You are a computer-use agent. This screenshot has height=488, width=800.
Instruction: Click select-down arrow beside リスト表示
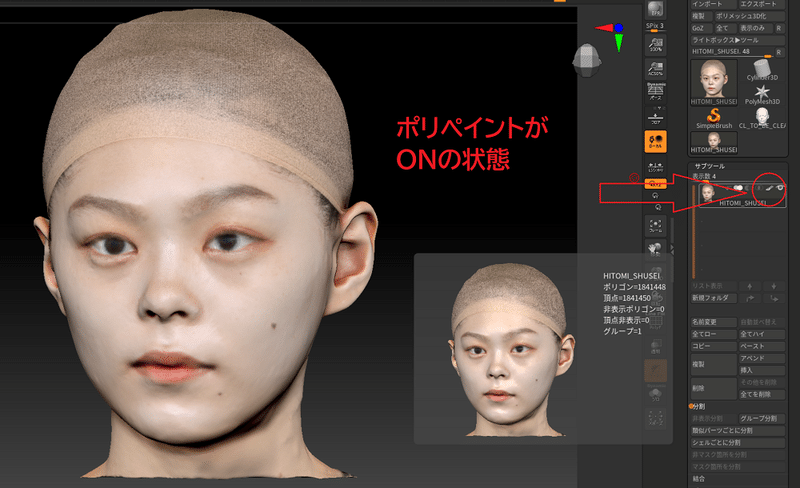[x=773, y=286]
